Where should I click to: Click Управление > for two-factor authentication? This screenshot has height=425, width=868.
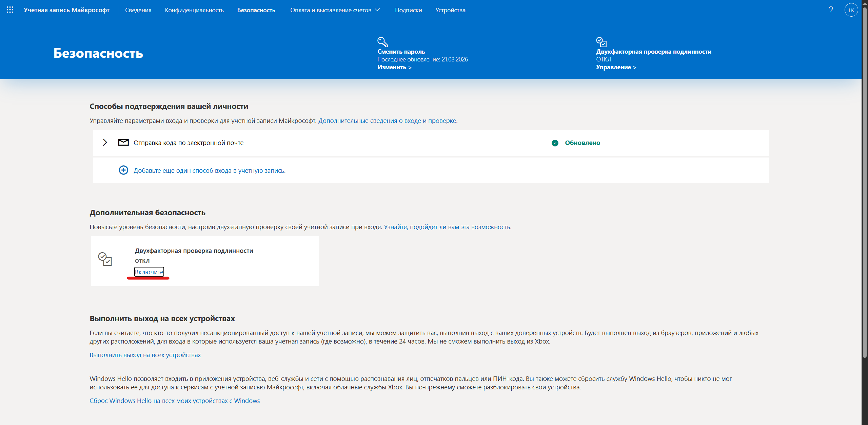pos(616,67)
